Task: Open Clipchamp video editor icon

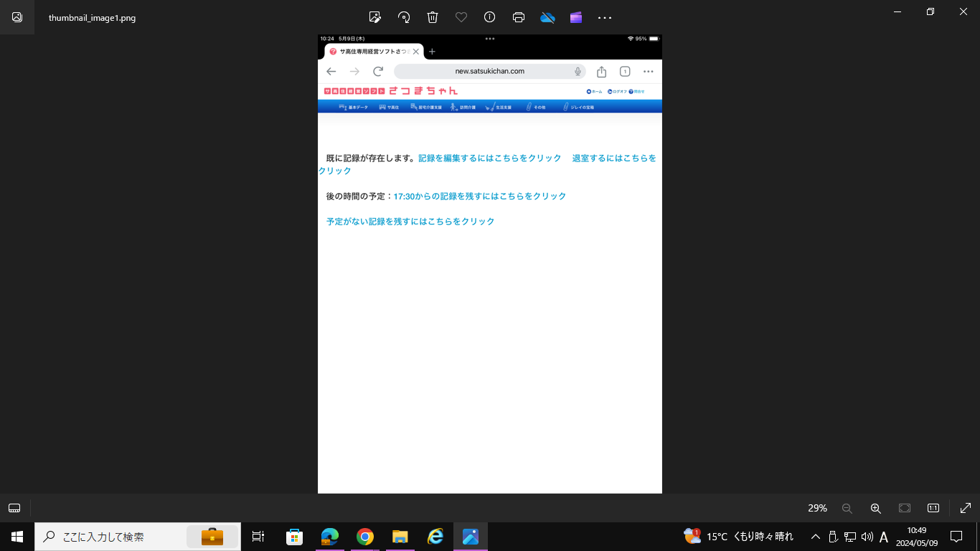Action: [576, 17]
